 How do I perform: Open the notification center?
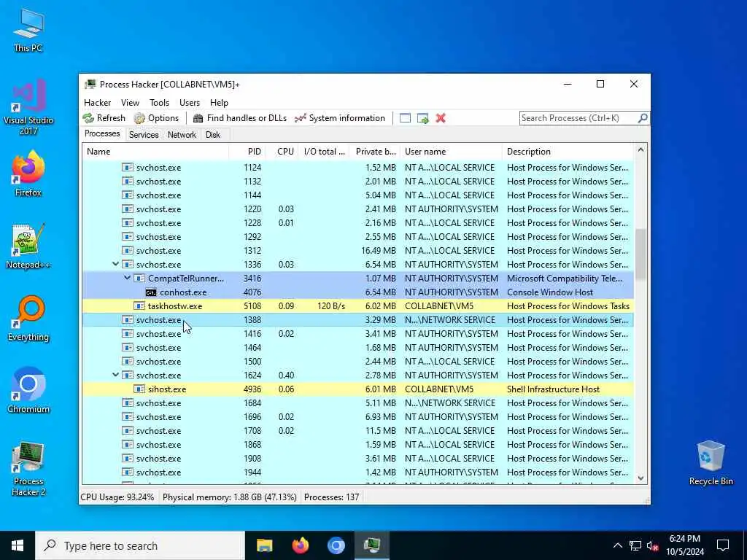pos(723,545)
